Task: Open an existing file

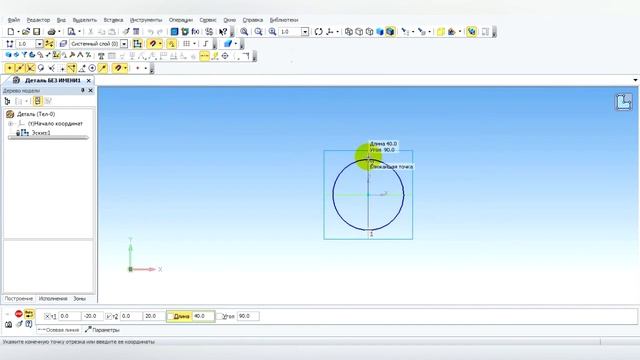Action: click(26, 31)
